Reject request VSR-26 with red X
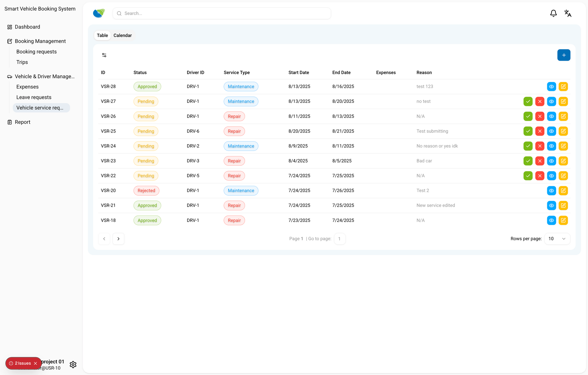The image size is (588, 375). click(x=540, y=116)
